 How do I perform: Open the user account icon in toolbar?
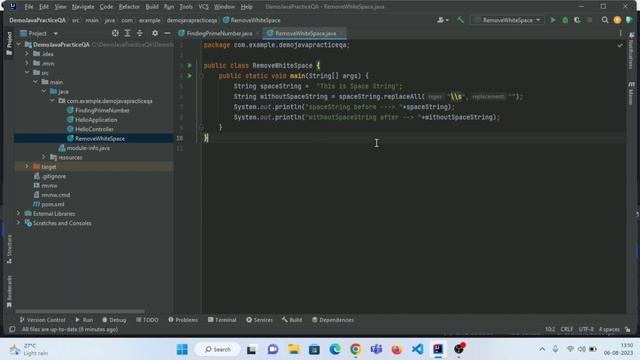click(442, 20)
